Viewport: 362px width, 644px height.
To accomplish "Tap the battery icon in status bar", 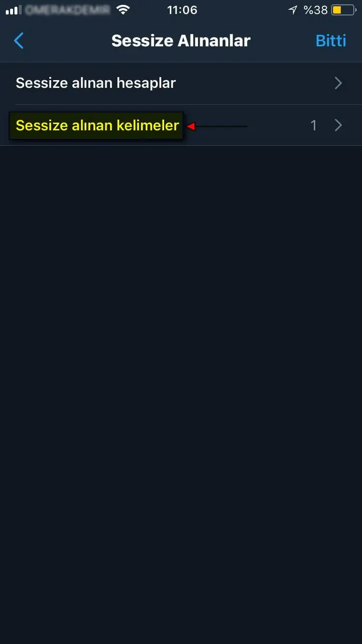I will [x=344, y=10].
